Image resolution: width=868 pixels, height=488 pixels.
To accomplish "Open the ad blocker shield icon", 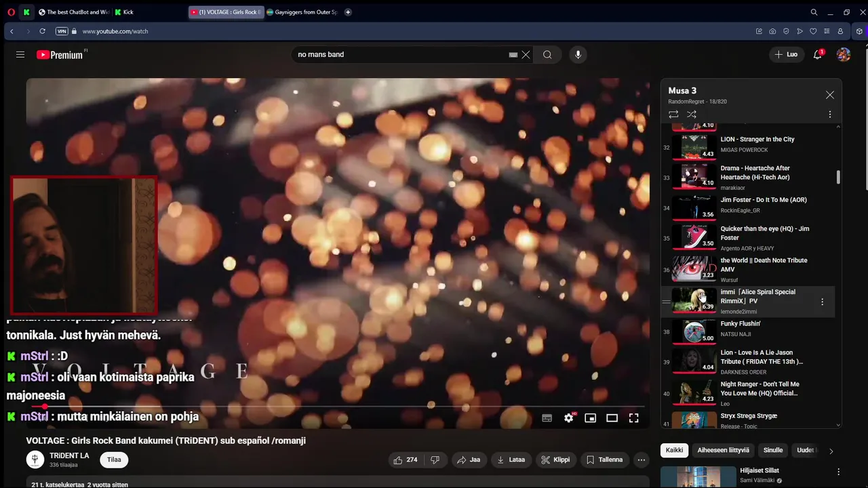I will click(x=786, y=31).
